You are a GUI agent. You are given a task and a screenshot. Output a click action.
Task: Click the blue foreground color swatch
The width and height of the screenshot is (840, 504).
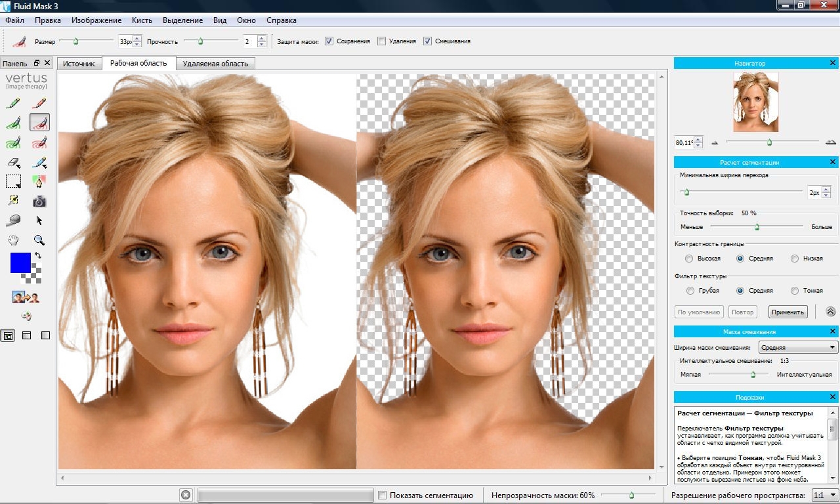[21, 262]
